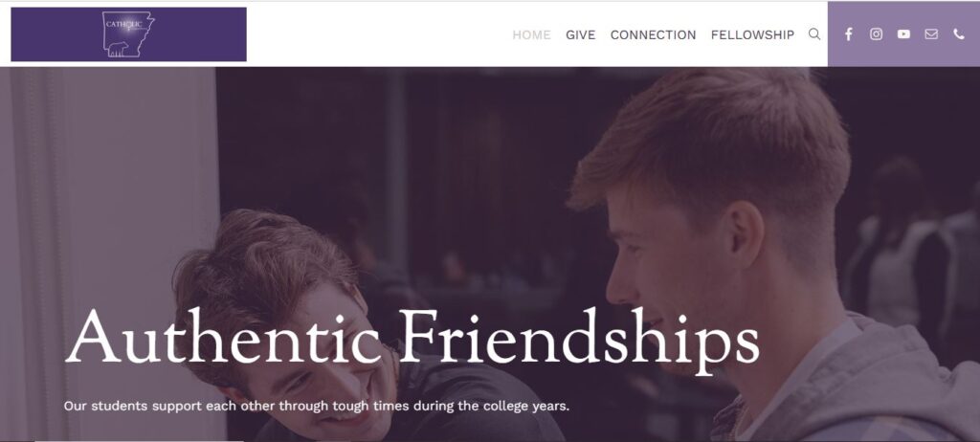Viewport: 980px width, 442px height.
Task: Click the bear figure in the logo
Action: (x=119, y=48)
